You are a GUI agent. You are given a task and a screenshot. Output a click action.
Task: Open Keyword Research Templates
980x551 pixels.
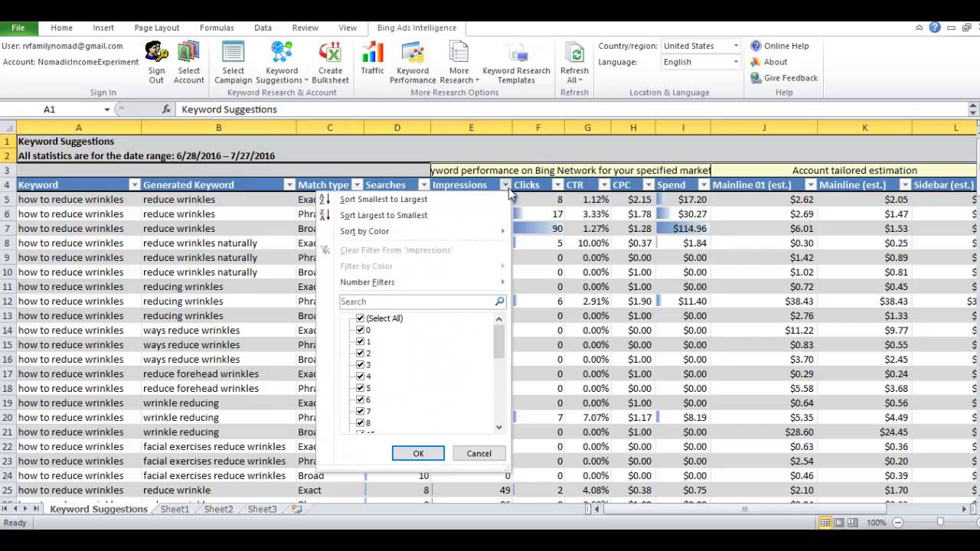(x=516, y=63)
